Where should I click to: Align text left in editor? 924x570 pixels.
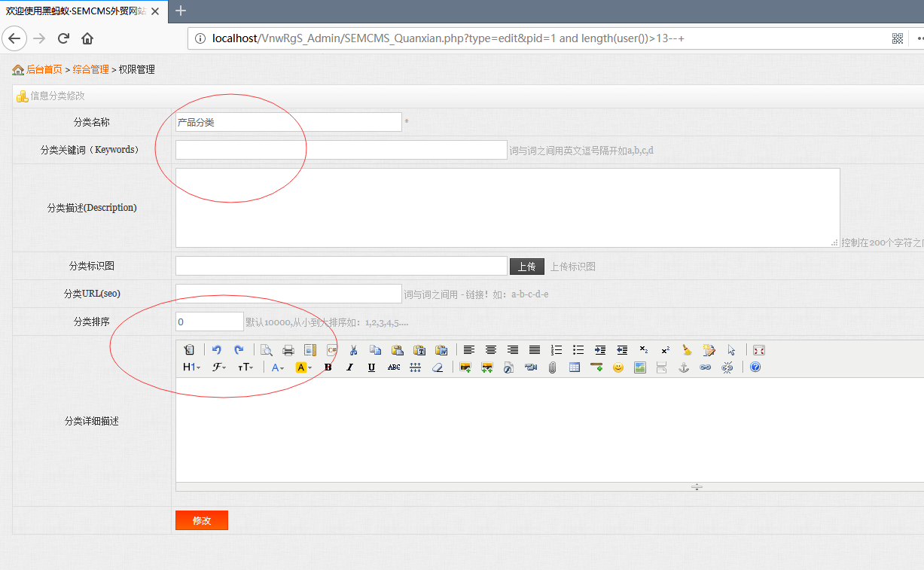tap(469, 350)
